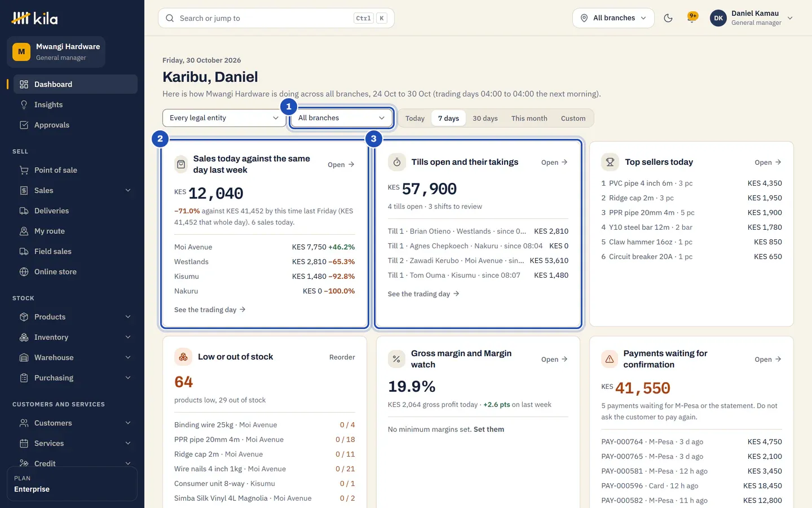Screen dimensions: 812x508
Task: Open the Dashboard grid icon
Action: pos(24,84)
